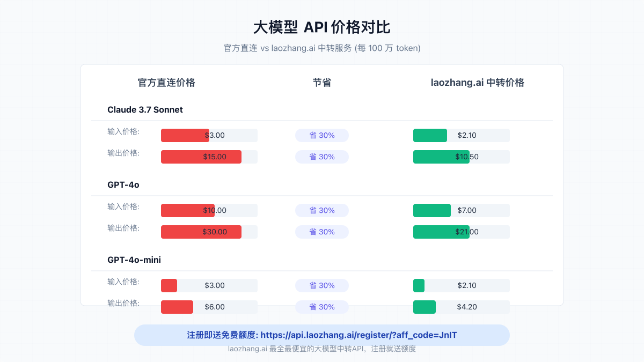Image resolution: width=644 pixels, height=362 pixels.
Task: Click the "官方直连价格" column header
Action: click(x=166, y=83)
